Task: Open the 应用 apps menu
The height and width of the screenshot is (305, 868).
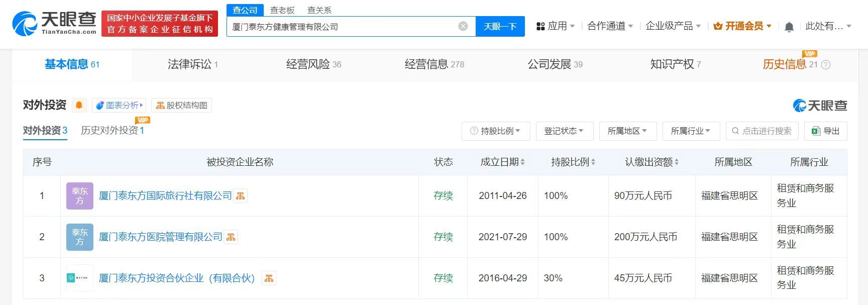Action: point(556,26)
